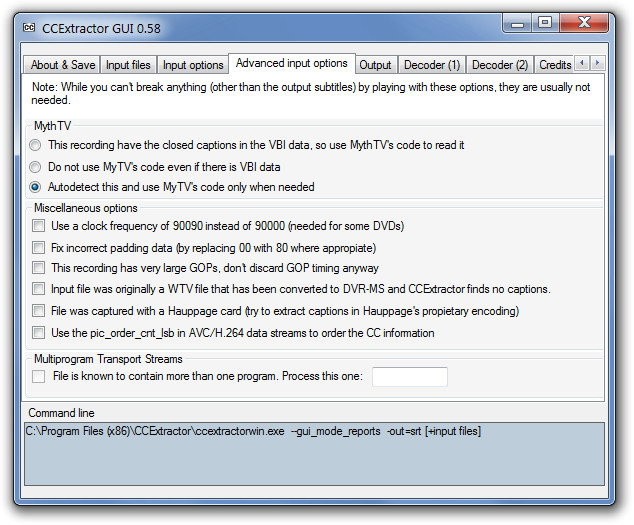Switch to the Input files tab

[128, 65]
